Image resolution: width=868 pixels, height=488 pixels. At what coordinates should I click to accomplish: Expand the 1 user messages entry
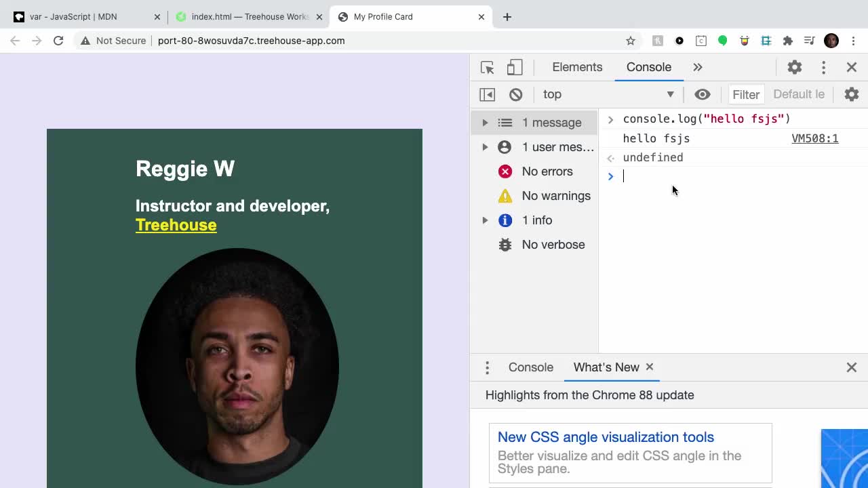(x=485, y=147)
